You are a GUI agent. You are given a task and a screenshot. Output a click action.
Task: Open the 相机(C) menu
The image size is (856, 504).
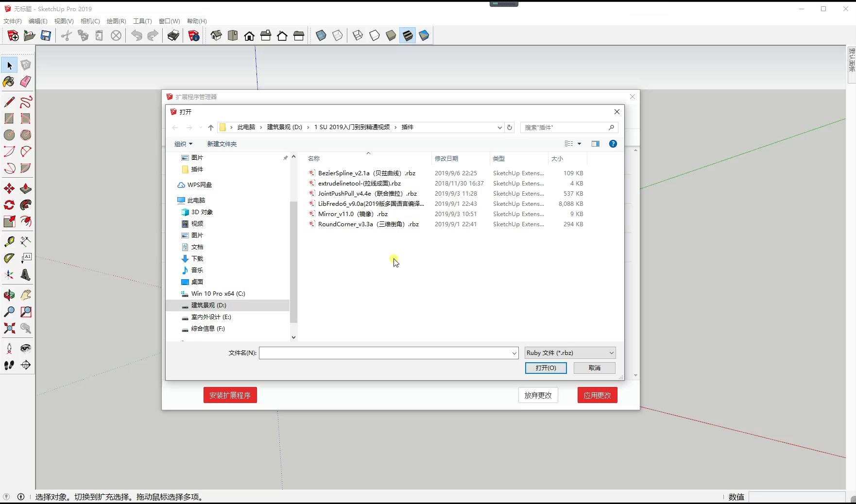coord(90,21)
